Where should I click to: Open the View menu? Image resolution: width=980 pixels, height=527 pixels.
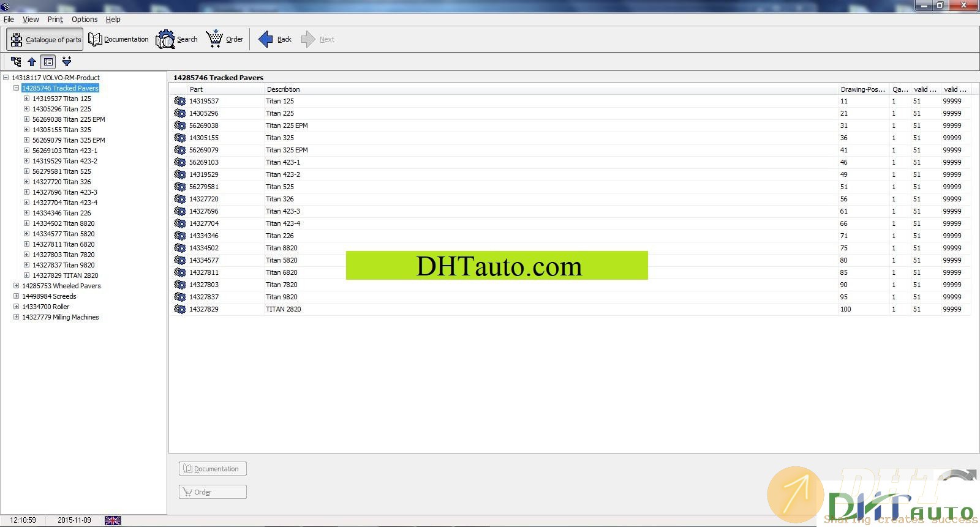pyautogui.click(x=31, y=20)
